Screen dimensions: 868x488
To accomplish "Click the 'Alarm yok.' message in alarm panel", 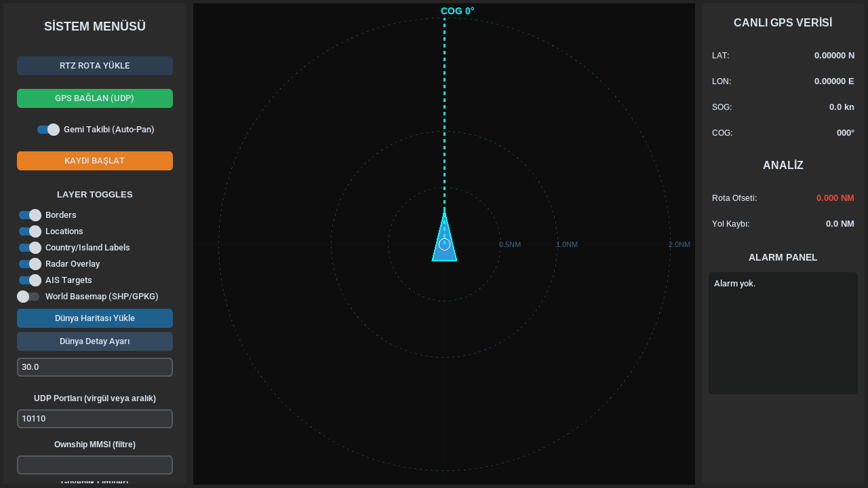I will click(734, 284).
